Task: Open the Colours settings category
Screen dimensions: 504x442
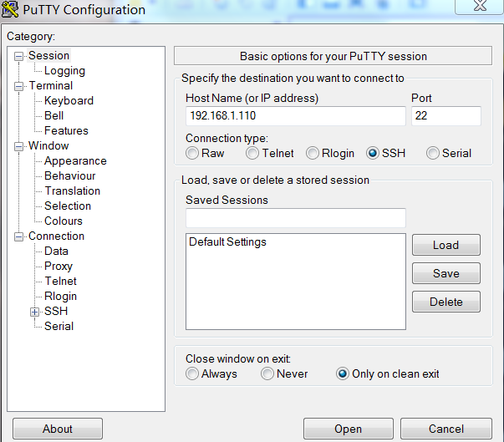Action: coord(64,221)
